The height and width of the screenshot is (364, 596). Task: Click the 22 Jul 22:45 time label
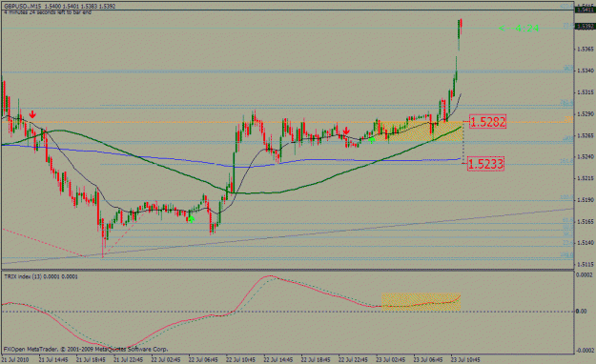tap(354, 359)
